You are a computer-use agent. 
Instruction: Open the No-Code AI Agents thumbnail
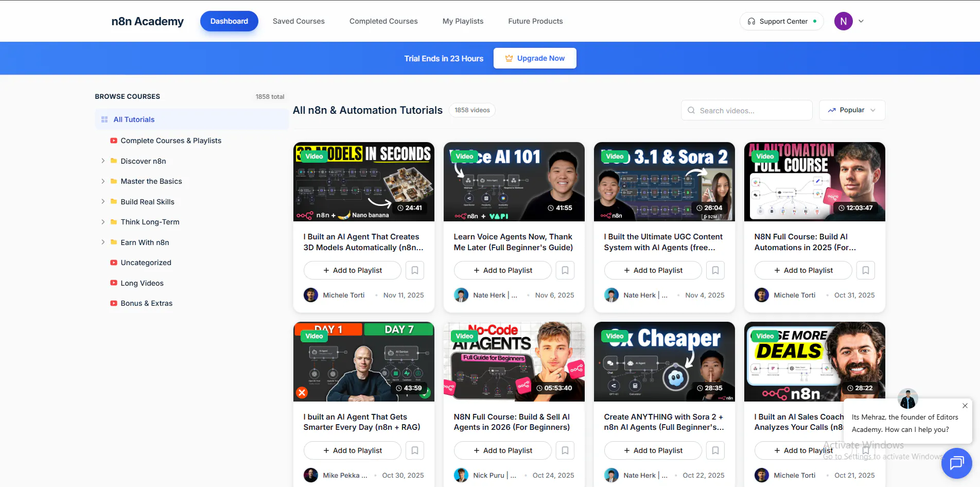coord(514,362)
